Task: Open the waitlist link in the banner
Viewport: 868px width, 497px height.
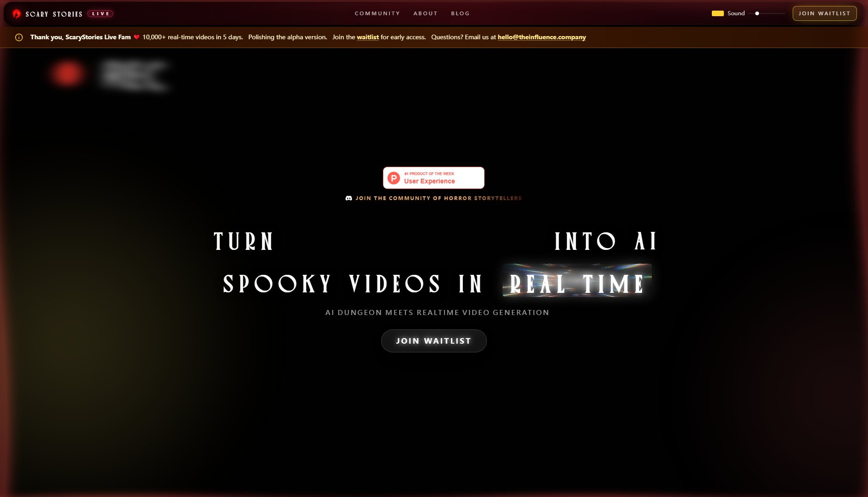Action: (x=367, y=37)
